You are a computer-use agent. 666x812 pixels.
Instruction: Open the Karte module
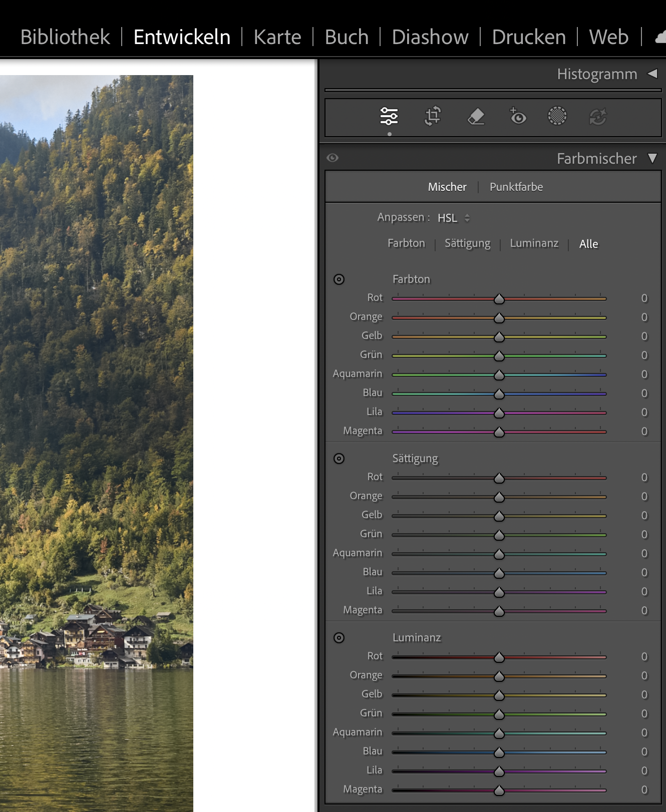(277, 37)
